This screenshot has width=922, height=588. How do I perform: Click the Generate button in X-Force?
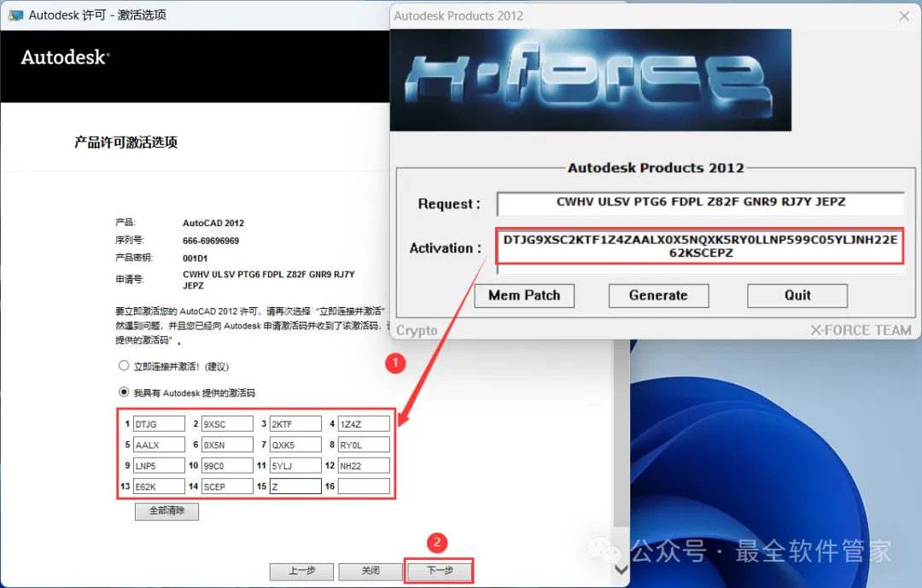(x=658, y=296)
